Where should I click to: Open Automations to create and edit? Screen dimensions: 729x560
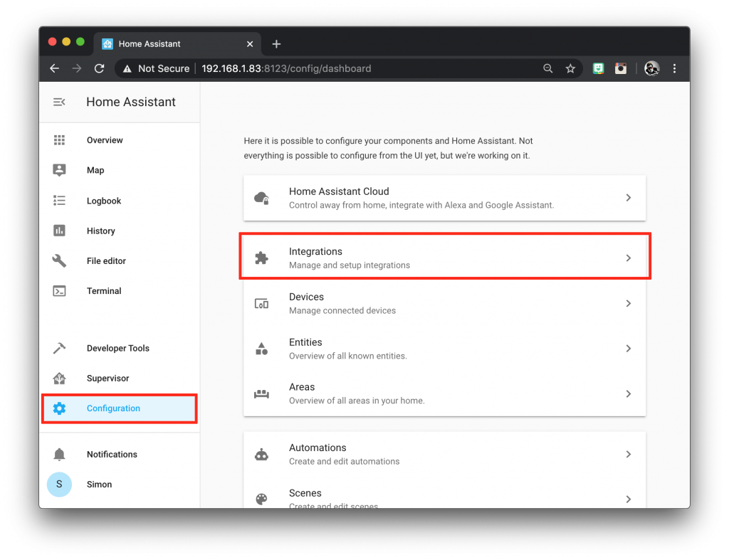click(444, 454)
